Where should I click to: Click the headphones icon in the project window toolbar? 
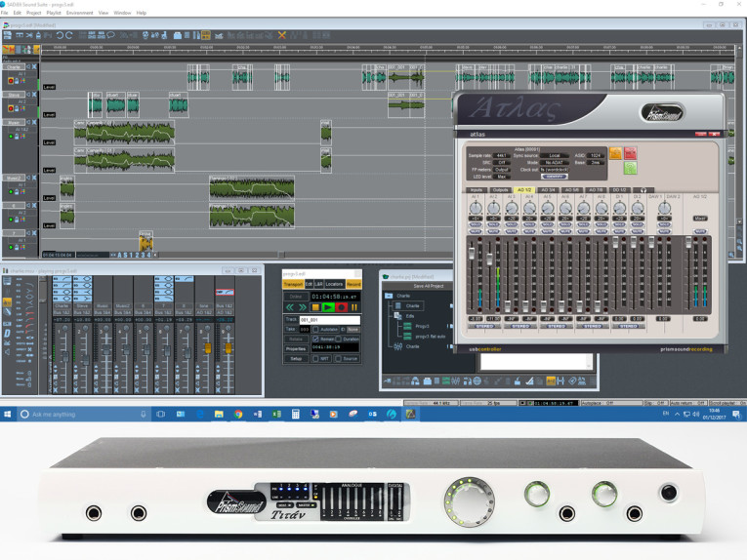point(415,381)
